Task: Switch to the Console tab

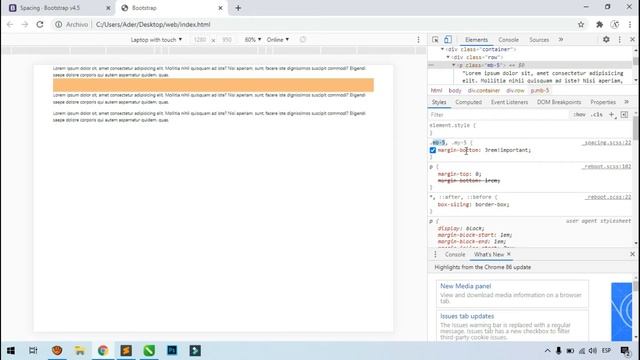Action: [508, 40]
